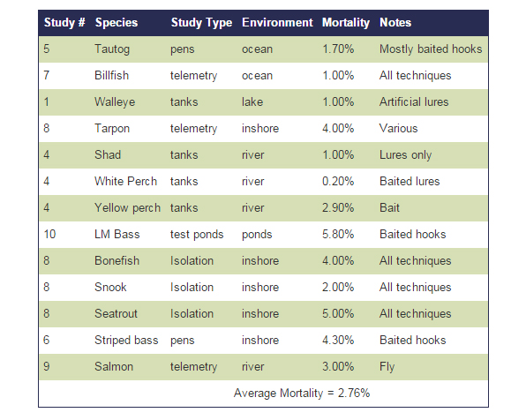This screenshot has width=511, height=420.
Task: Click White Perch's 0.20% mortality value
Action: point(338,181)
